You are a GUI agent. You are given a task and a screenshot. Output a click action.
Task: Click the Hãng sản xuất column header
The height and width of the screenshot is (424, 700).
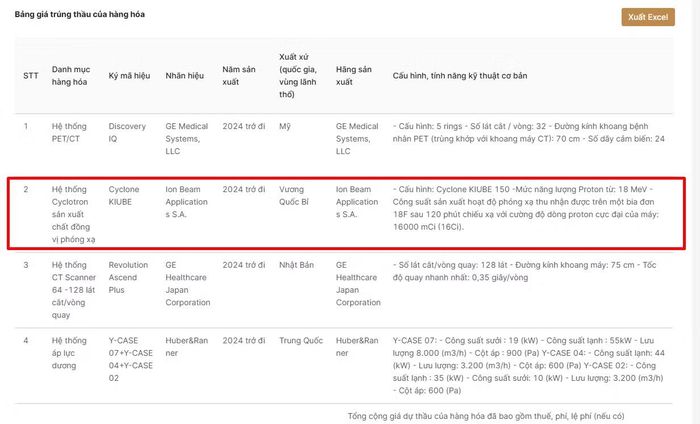pyautogui.click(x=354, y=76)
